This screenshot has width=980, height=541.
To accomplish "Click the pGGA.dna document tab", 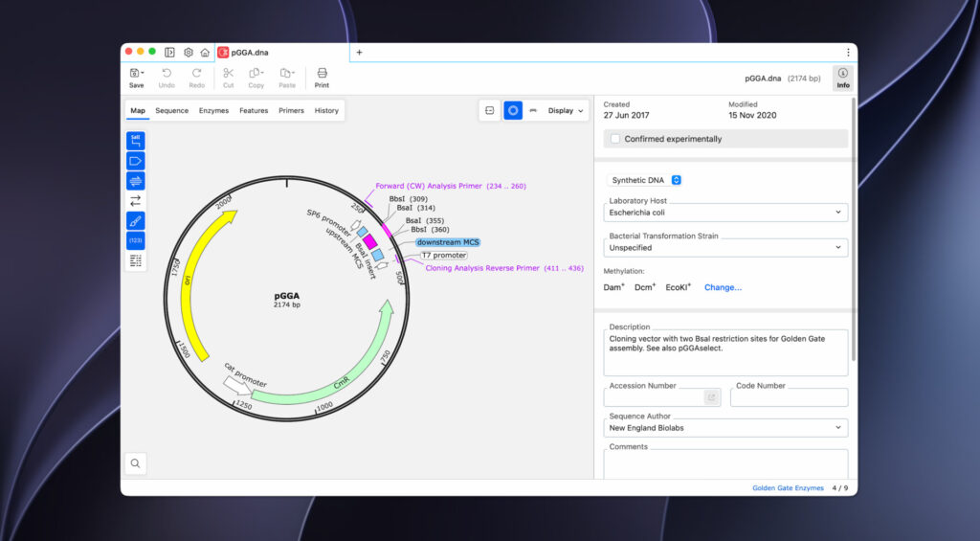I will pyautogui.click(x=282, y=53).
